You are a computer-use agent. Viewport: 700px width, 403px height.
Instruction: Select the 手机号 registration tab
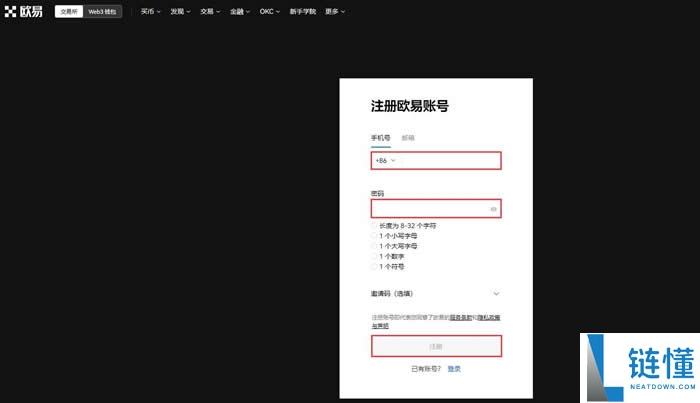pyautogui.click(x=380, y=138)
